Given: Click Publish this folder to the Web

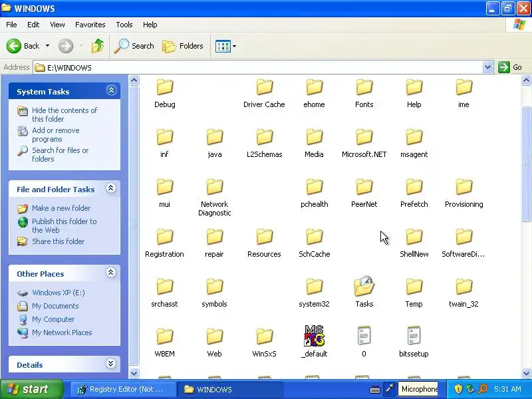Looking at the screenshot, I should click(x=64, y=225).
